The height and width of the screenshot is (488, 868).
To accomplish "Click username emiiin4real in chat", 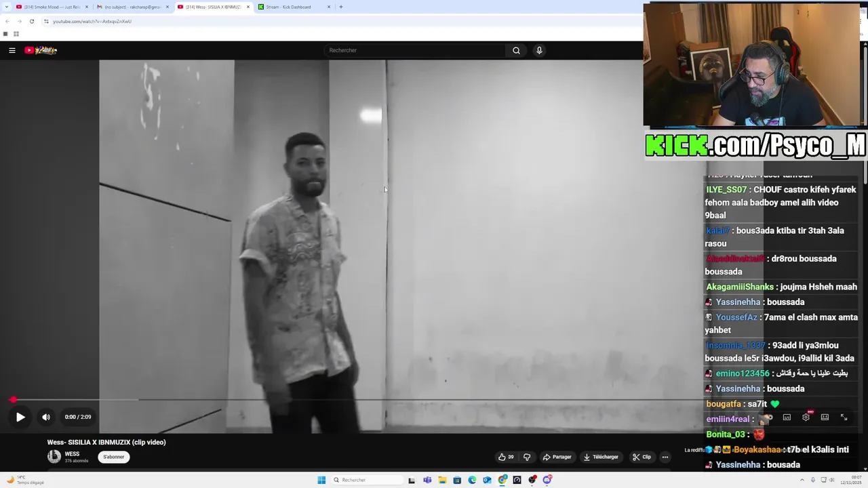I will pos(728,420).
